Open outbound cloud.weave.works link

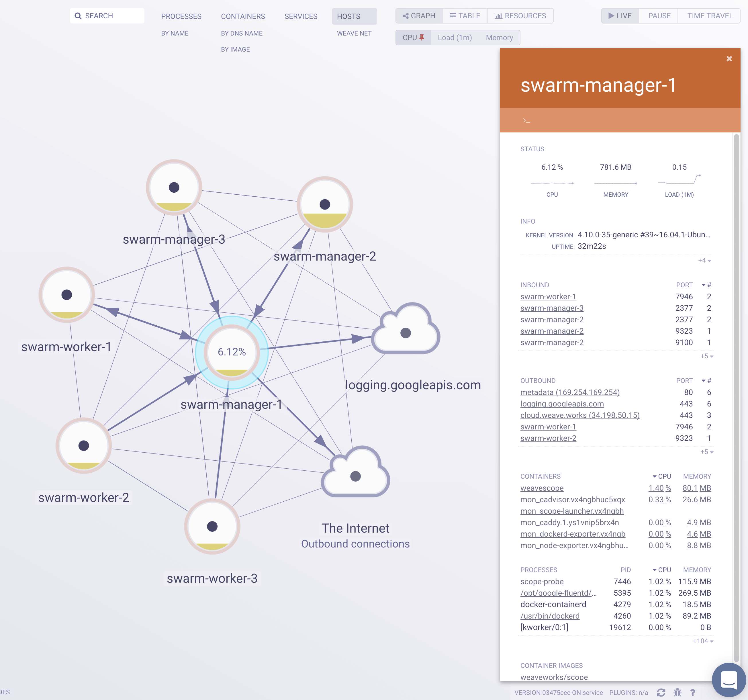(580, 415)
